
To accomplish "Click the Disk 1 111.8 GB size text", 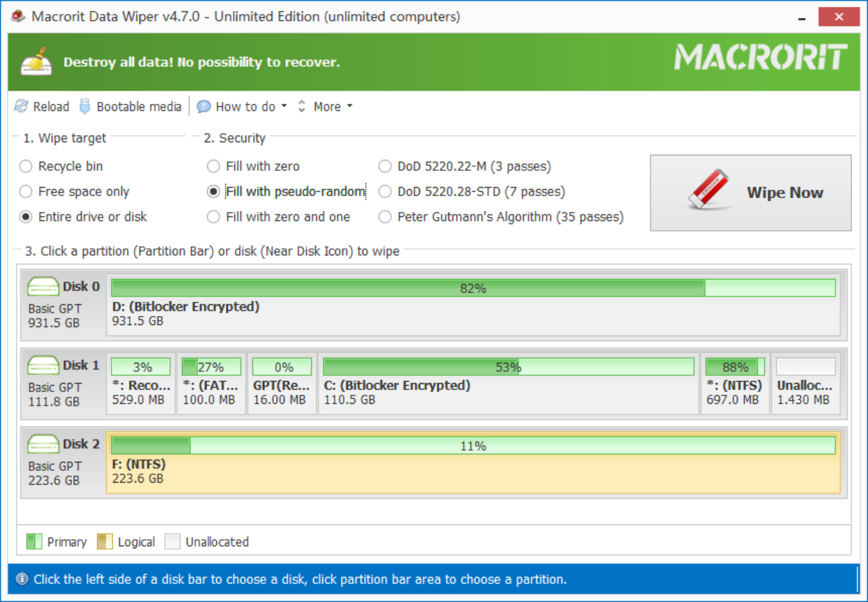I will click(x=54, y=402).
